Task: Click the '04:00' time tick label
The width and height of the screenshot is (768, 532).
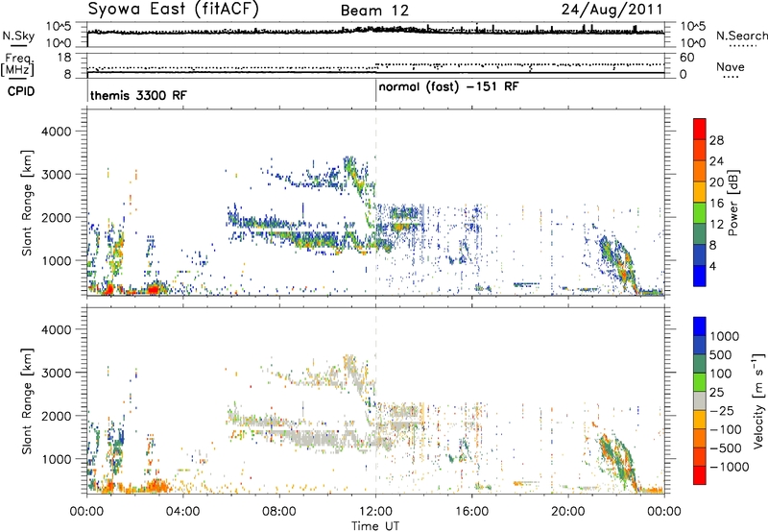Action: tap(182, 511)
